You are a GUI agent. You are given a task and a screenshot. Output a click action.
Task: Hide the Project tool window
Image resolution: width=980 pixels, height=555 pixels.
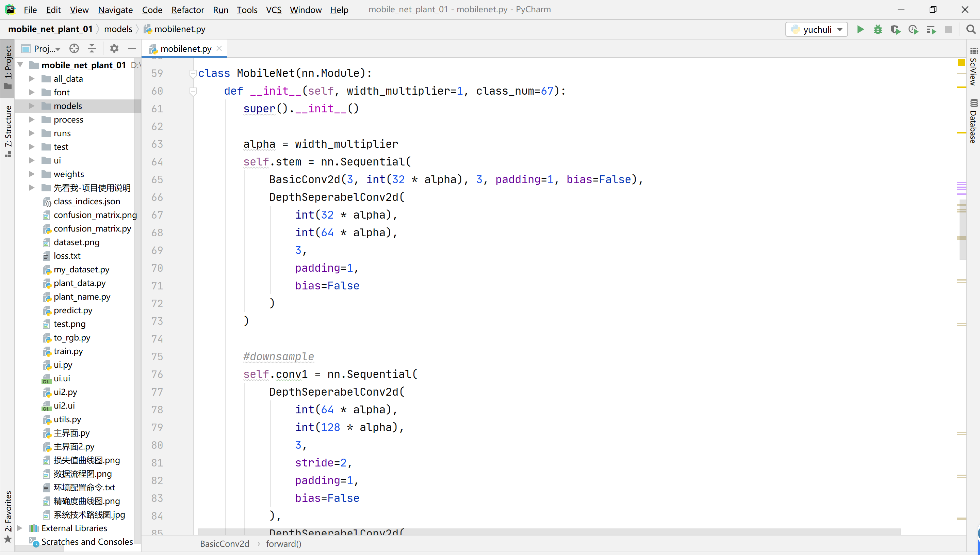click(x=132, y=48)
